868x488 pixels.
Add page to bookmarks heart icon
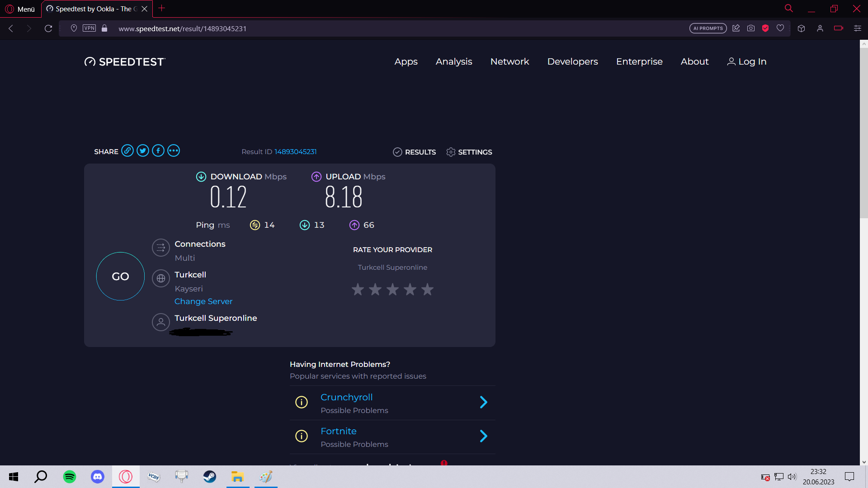point(780,28)
